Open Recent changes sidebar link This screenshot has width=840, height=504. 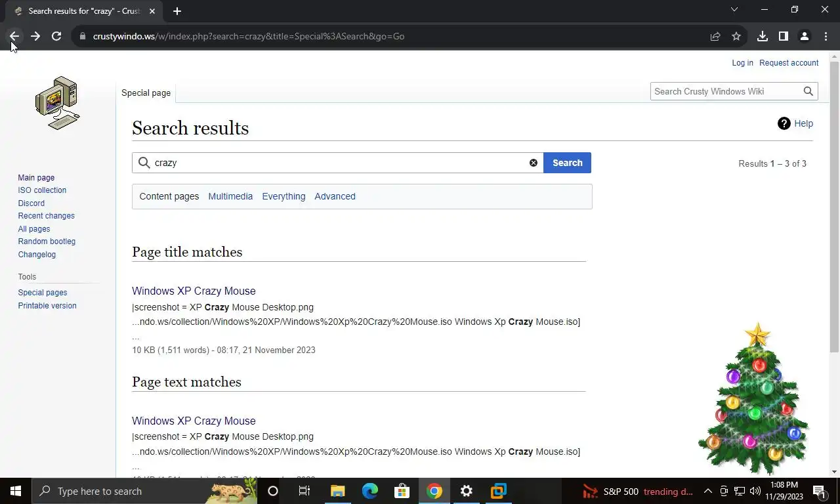46,216
